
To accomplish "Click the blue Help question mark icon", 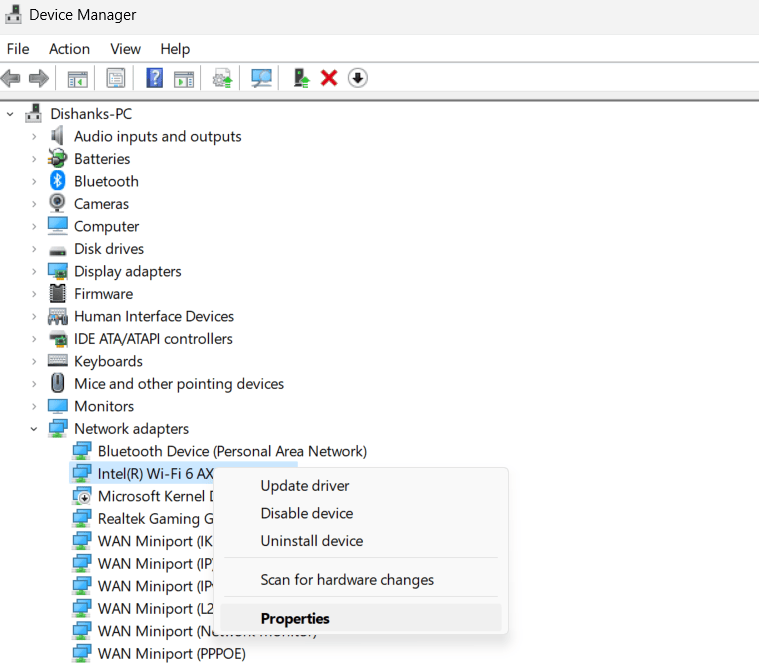I will click(x=154, y=78).
